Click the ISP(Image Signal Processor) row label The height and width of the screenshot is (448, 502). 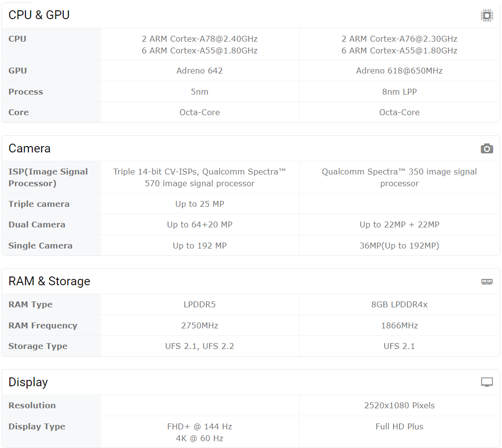click(x=48, y=177)
